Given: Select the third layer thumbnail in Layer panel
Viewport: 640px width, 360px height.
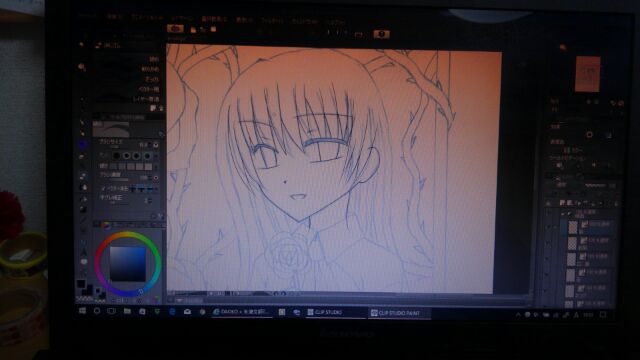Looking at the screenshot, I should pyautogui.click(x=571, y=259).
